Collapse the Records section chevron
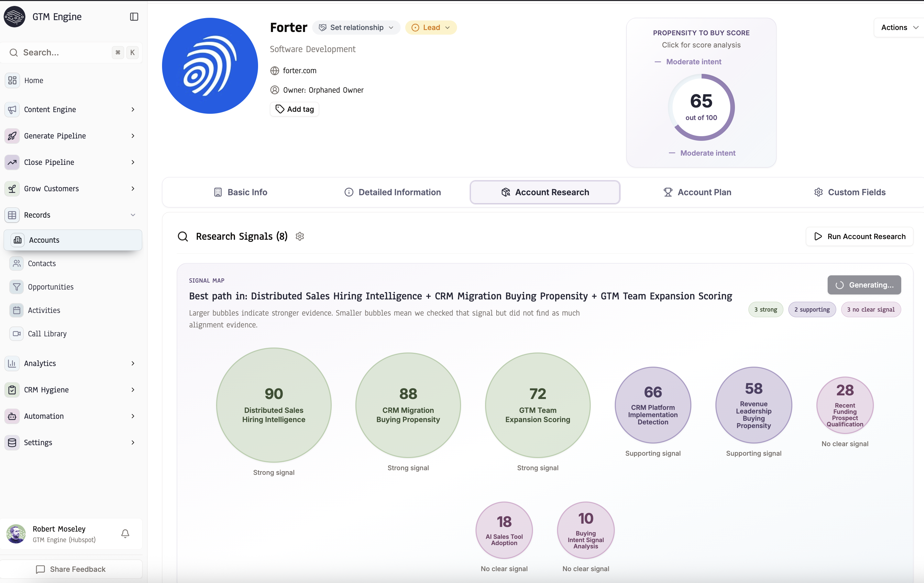Viewport: 924px width, 583px height. [133, 215]
